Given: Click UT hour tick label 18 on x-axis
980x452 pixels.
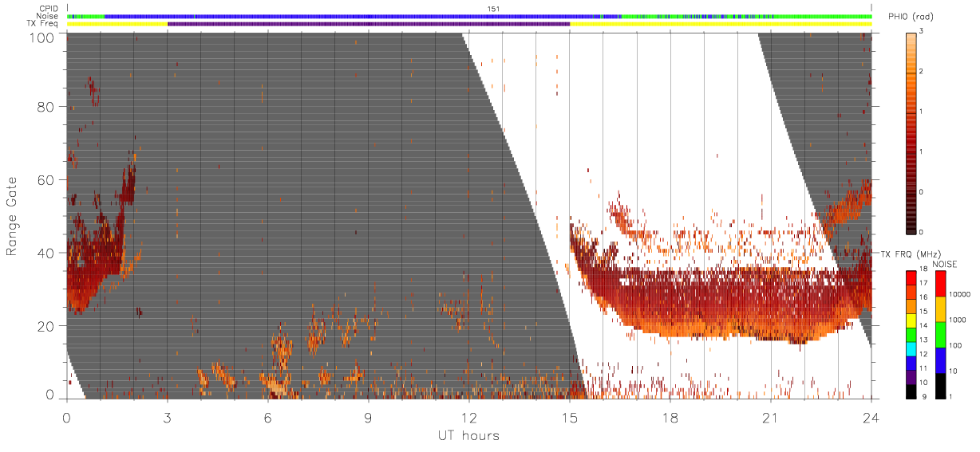Looking at the screenshot, I should point(670,417).
